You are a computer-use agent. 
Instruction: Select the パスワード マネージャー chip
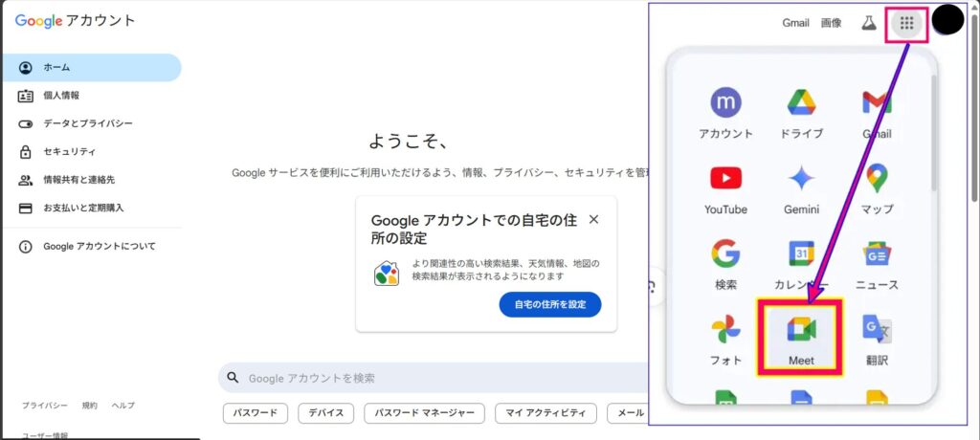[x=423, y=413]
